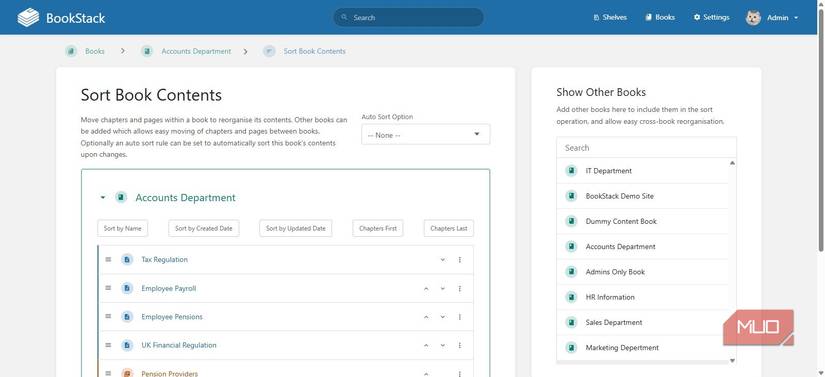Click the BookStack logo icon
825x377 pixels.
click(28, 17)
